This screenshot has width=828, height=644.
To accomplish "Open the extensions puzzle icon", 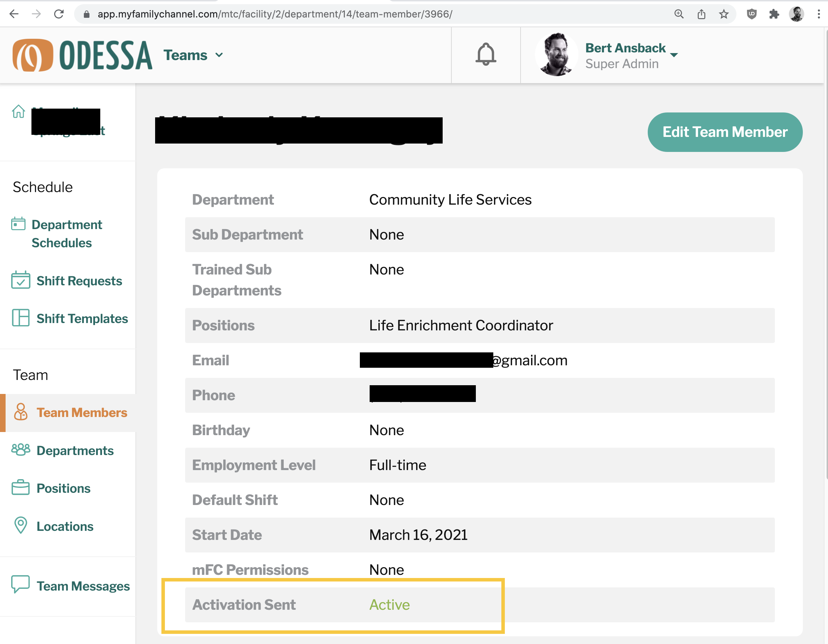I will (774, 14).
